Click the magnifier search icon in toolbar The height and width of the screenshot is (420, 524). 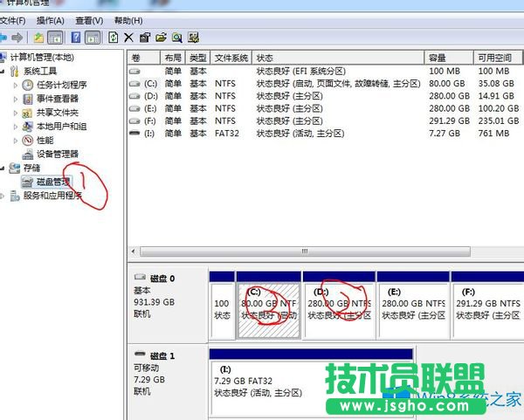(x=176, y=38)
